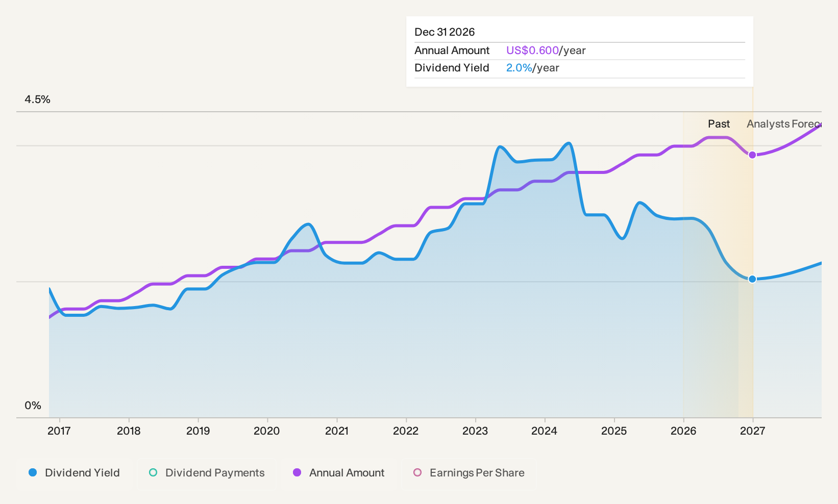Click the 4.5% y-axis label
838x504 pixels.
38,99
